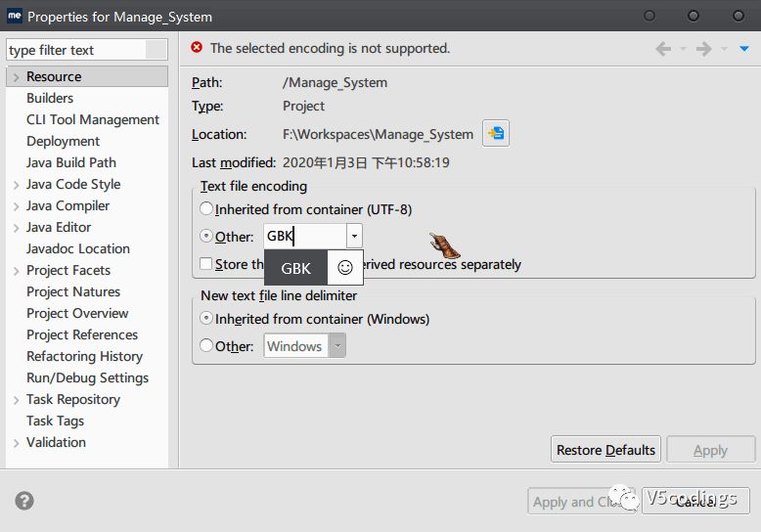Choose GBK from the suggestion popup
This screenshot has height=532, width=761.
296,268
